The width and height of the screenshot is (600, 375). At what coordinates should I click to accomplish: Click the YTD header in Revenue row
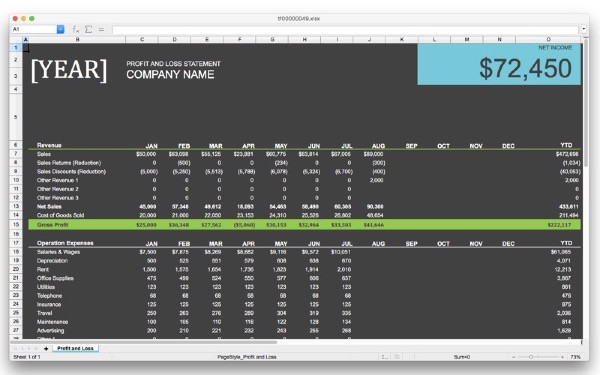coord(566,145)
